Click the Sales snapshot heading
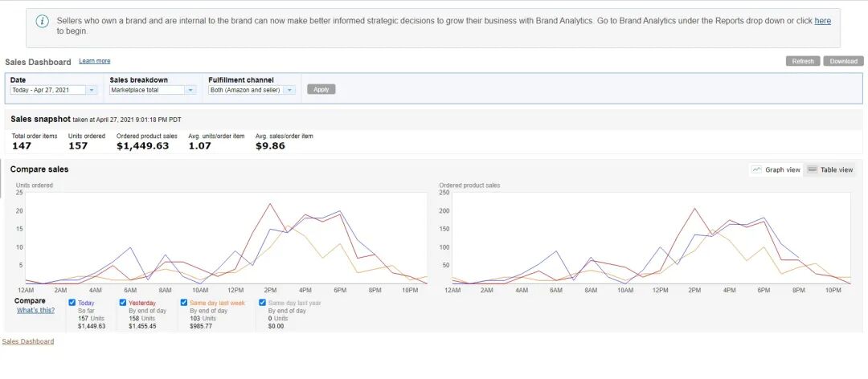Image resolution: width=868 pixels, height=379 pixels. 40,119
